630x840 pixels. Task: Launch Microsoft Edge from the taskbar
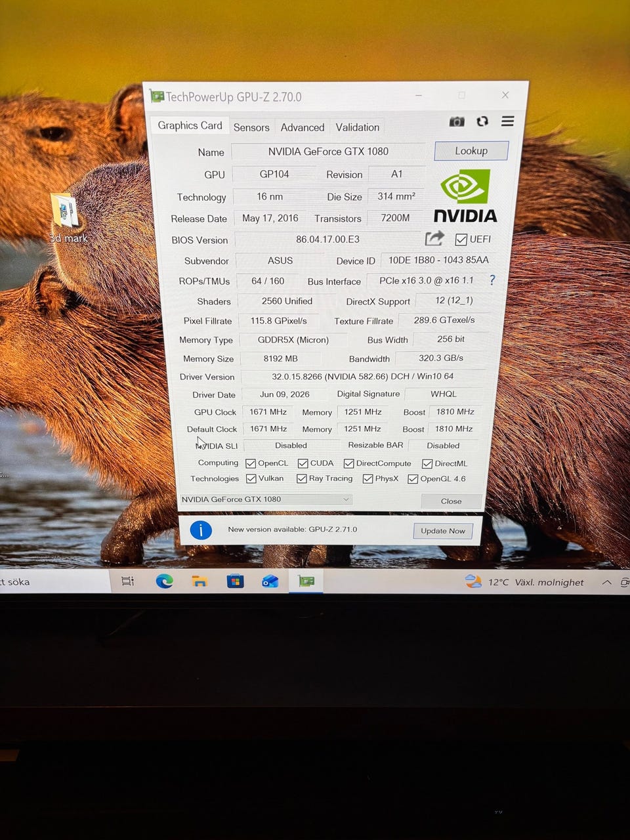coord(164,581)
